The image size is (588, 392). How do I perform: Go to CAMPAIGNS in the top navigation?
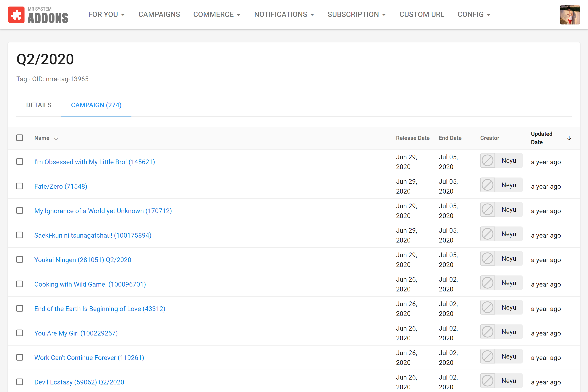[x=159, y=14]
